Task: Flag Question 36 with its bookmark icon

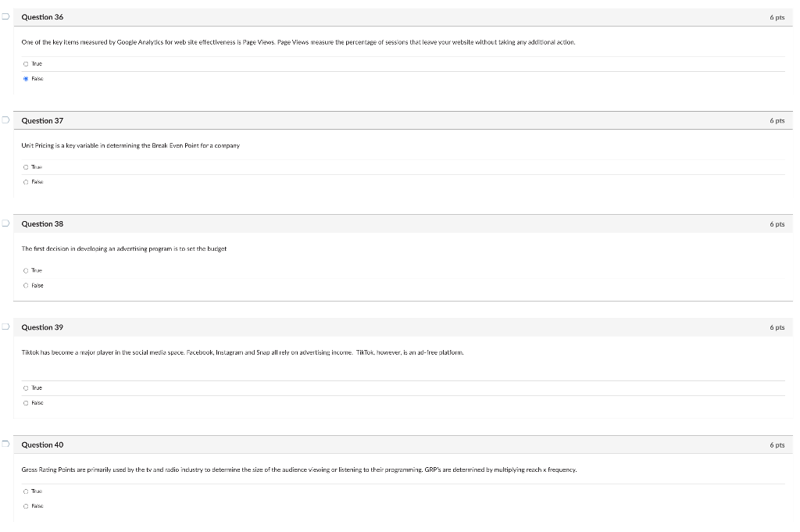Action: pos(5,16)
